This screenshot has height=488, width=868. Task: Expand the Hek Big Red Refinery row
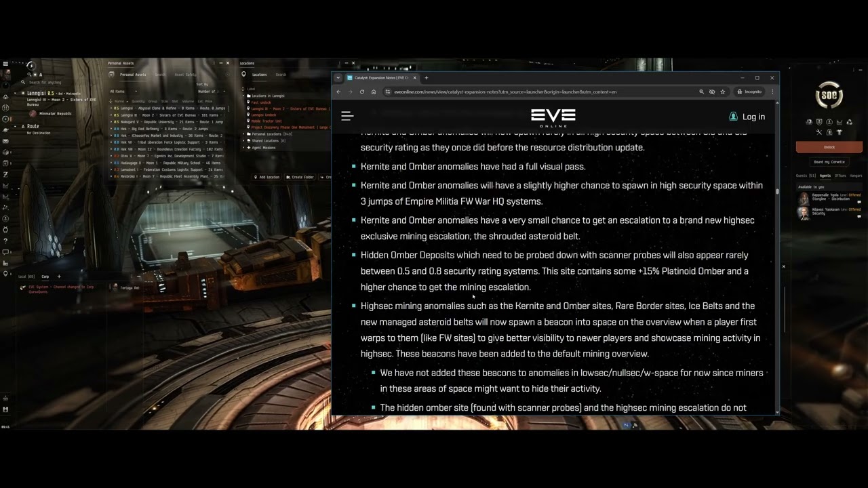[x=111, y=129]
